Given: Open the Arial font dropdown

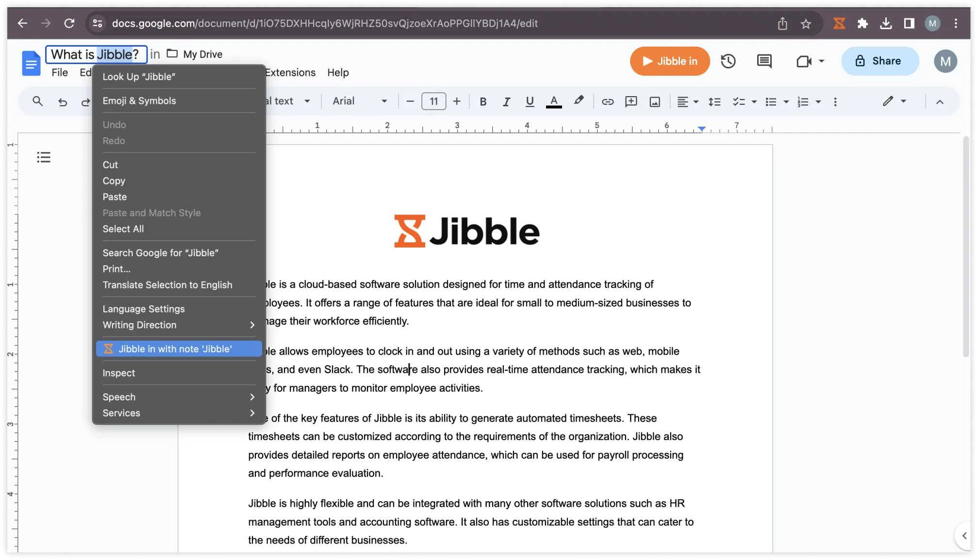Looking at the screenshot, I should [359, 101].
